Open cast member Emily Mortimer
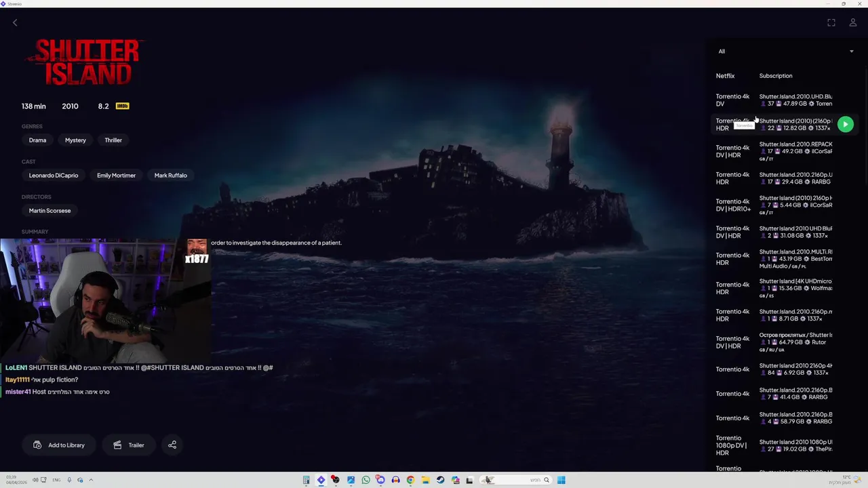This screenshot has width=868, height=488. tap(116, 176)
